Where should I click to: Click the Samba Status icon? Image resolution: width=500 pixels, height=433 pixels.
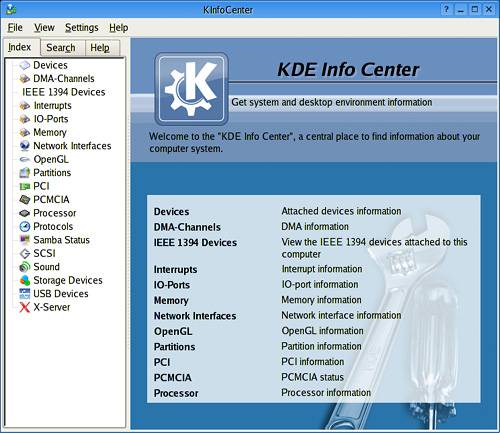click(x=25, y=240)
